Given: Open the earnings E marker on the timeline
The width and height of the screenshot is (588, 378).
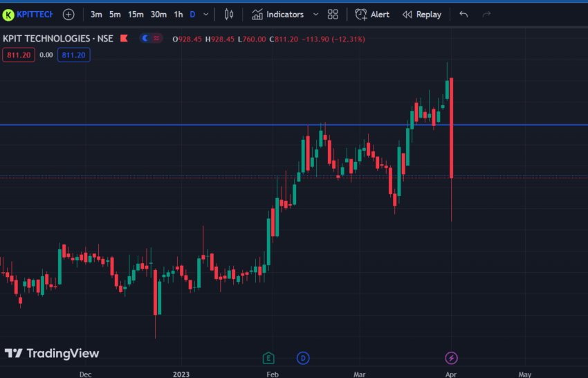Looking at the screenshot, I should (268, 358).
